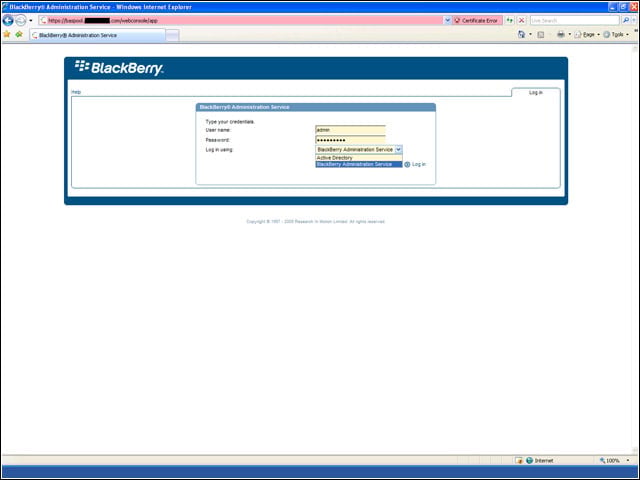Screen dimensions: 640x480
Task: Open the Tools menu in toolbar
Action: (616, 35)
